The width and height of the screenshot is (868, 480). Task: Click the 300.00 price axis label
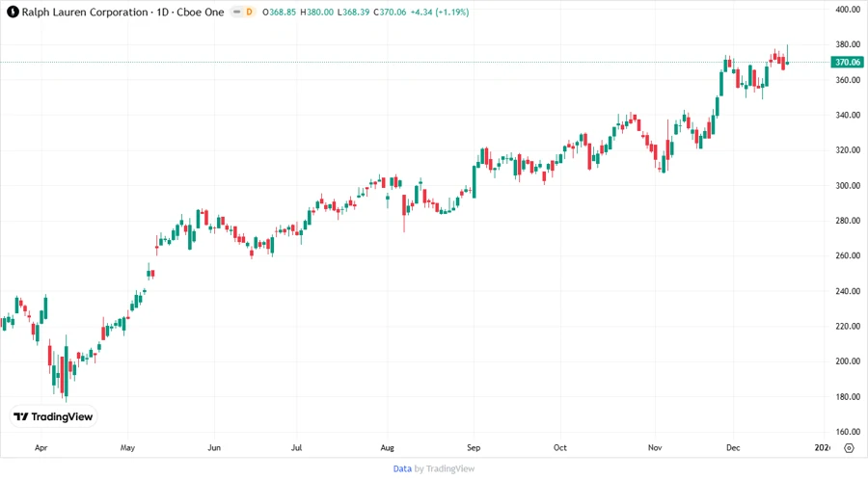pos(848,185)
